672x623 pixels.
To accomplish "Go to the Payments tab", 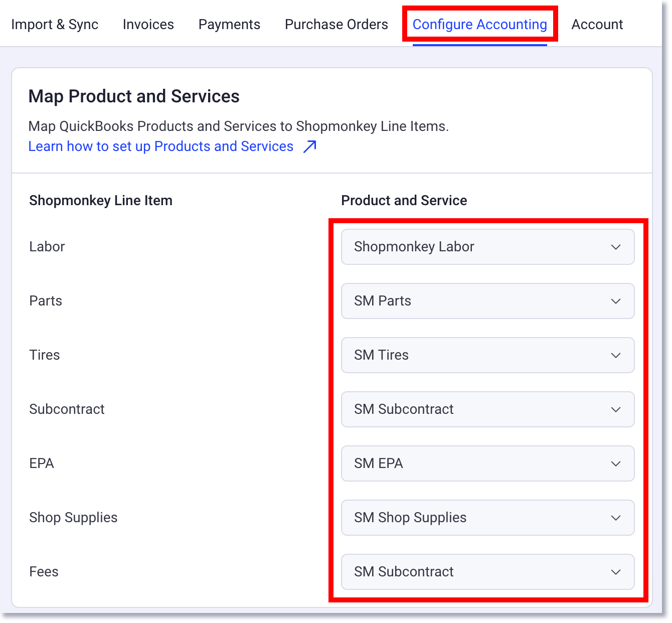I will click(229, 24).
